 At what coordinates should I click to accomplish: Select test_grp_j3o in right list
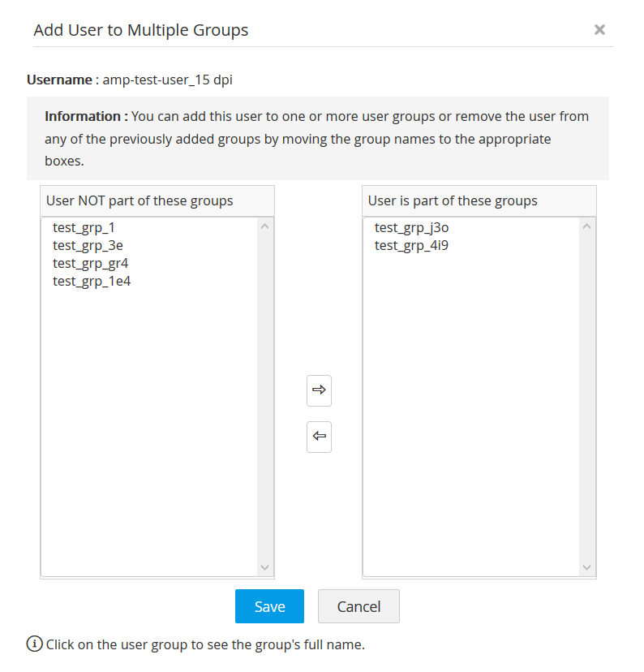pyautogui.click(x=411, y=228)
